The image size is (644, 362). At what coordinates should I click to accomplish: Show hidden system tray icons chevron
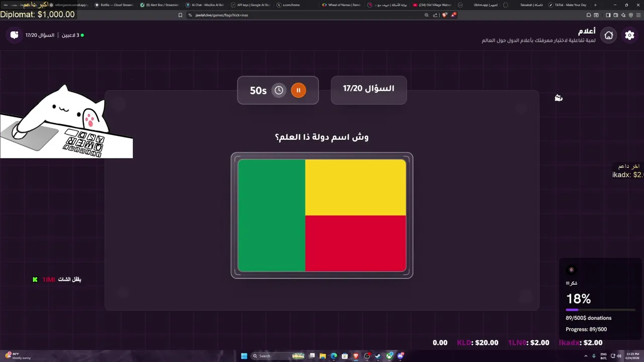tap(586, 356)
